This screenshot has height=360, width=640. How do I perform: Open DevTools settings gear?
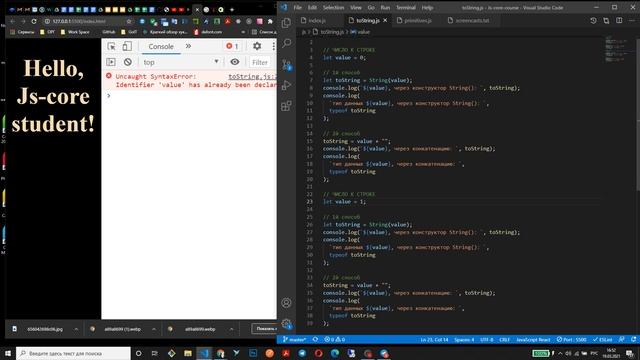[x=257, y=46]
